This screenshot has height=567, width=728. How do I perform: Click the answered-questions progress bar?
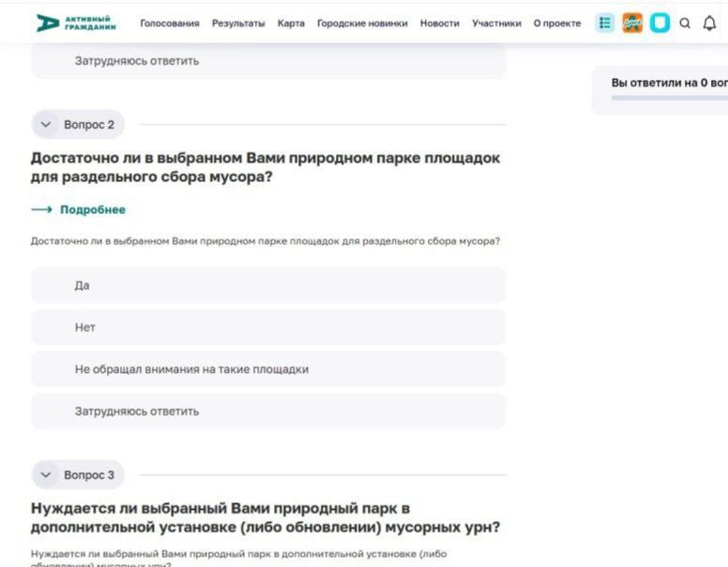670,98
